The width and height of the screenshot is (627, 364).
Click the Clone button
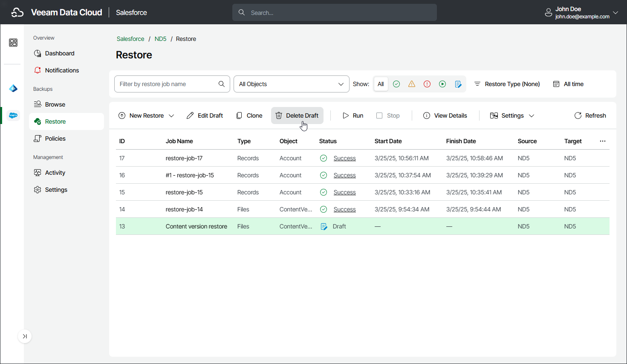[249, 116]
